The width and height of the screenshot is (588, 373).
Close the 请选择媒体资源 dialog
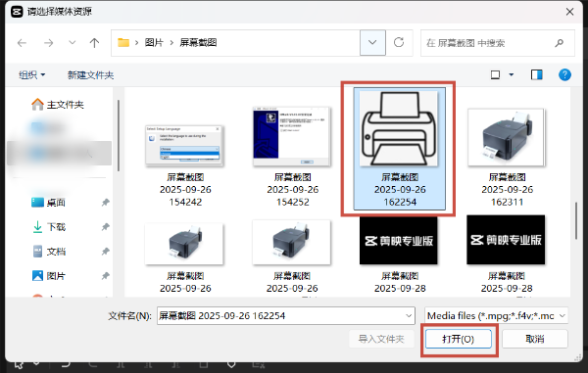(569, 12)
